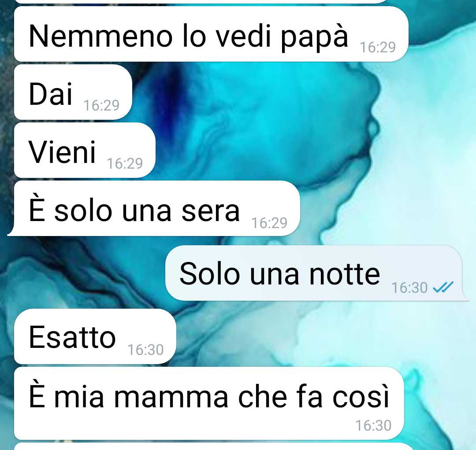Click the 16:30 timestamp on 'Solo una notte'

pos(409,288)
